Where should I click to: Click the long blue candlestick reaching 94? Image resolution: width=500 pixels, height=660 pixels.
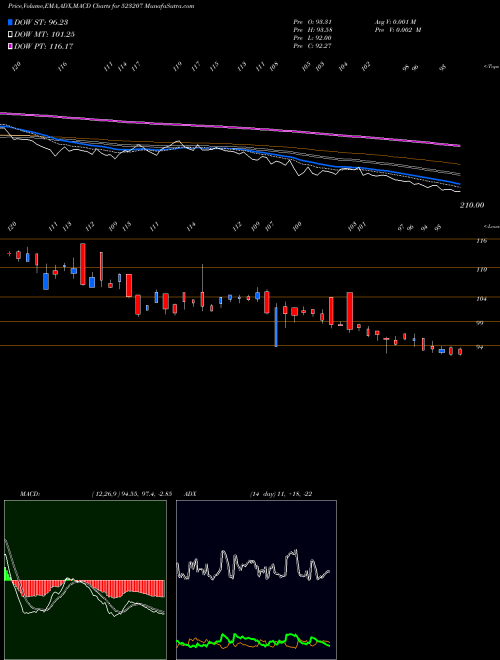tap(276, 327)
